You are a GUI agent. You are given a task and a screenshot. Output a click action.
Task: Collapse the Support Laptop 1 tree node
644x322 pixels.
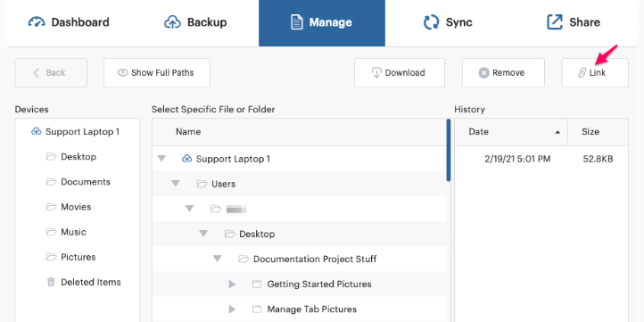(161, 159)
